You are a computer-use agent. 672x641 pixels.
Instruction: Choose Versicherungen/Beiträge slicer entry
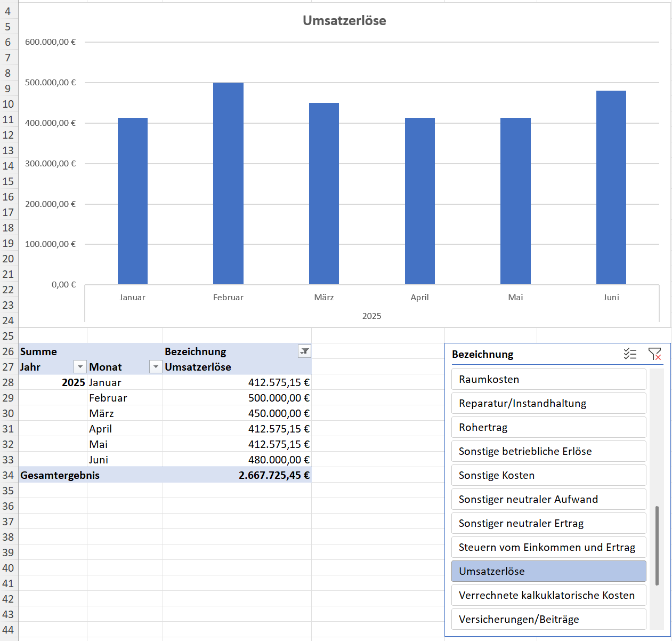[548, 619]
